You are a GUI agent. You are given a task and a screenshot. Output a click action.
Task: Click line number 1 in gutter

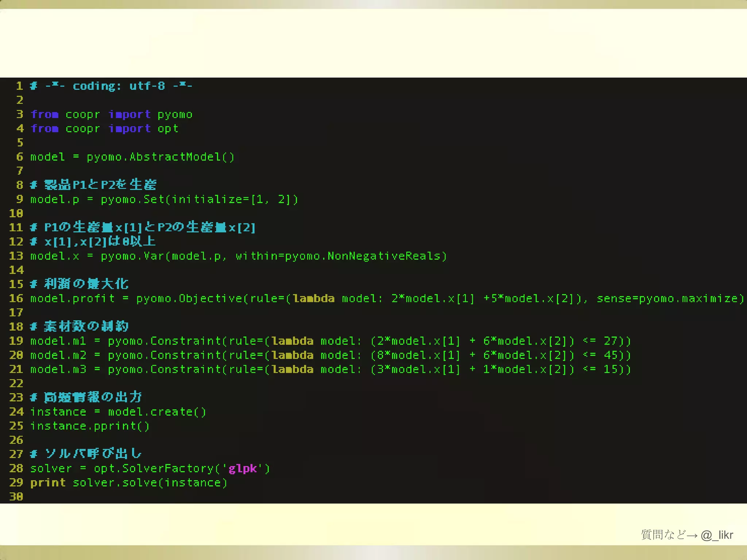tap(19, 86)
